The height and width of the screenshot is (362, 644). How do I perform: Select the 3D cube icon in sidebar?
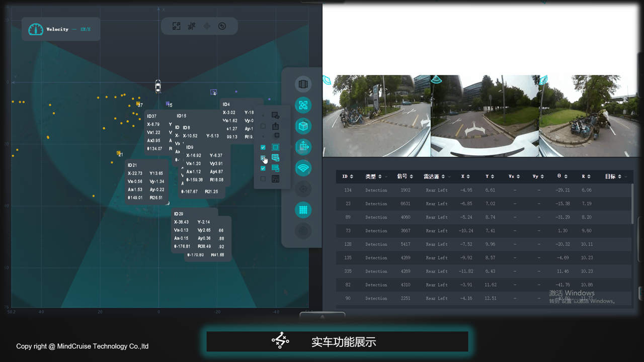pyautogui.click(x=303, y=126)
